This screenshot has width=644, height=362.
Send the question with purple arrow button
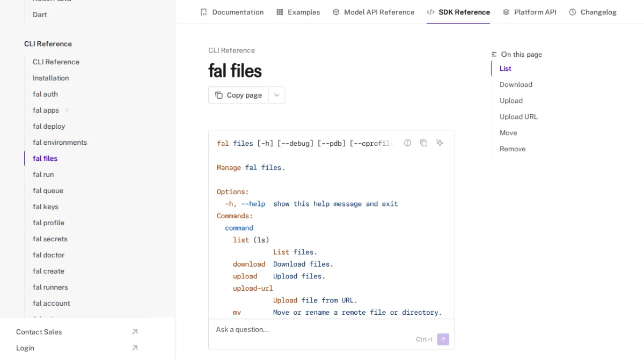443,339
